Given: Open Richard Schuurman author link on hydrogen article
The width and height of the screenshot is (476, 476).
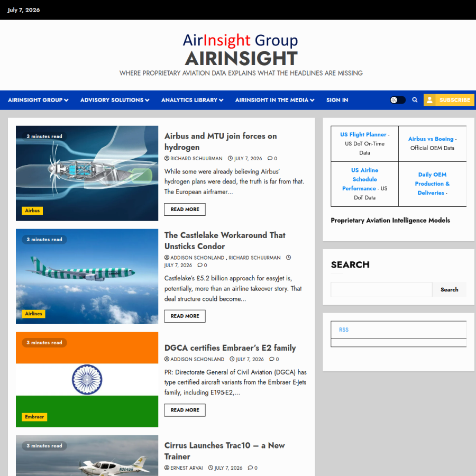Looking at the screenshot, I should click(x=196, y=159).
